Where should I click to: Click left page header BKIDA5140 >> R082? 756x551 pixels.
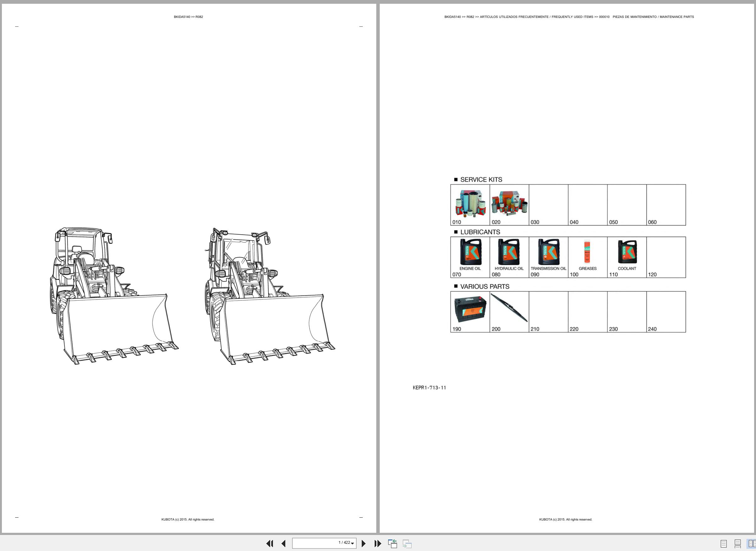[188, 17]
